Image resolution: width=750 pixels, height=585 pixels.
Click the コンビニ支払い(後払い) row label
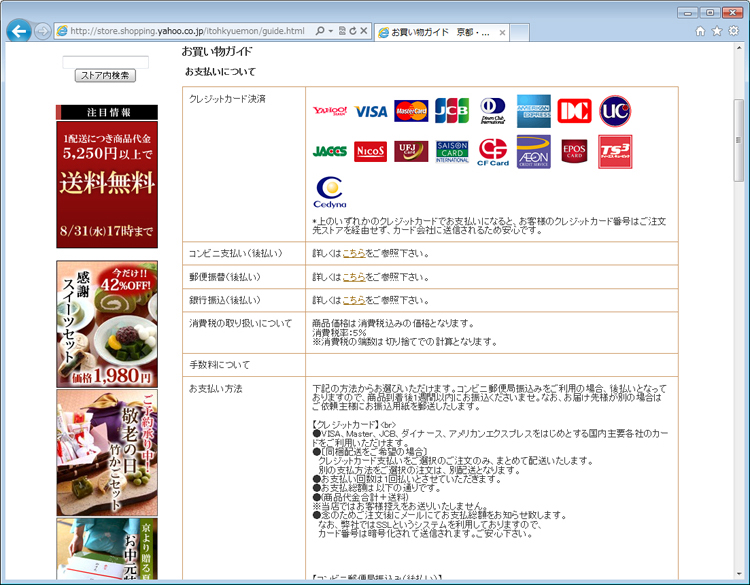(236, 254)
